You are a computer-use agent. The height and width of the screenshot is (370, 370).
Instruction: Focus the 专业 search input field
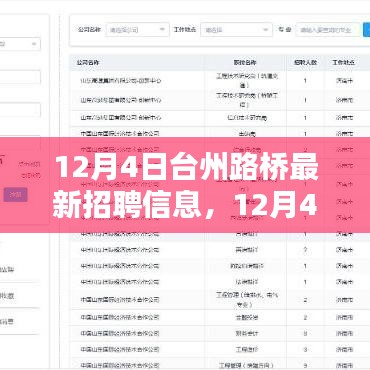click(x=328, y=30)
